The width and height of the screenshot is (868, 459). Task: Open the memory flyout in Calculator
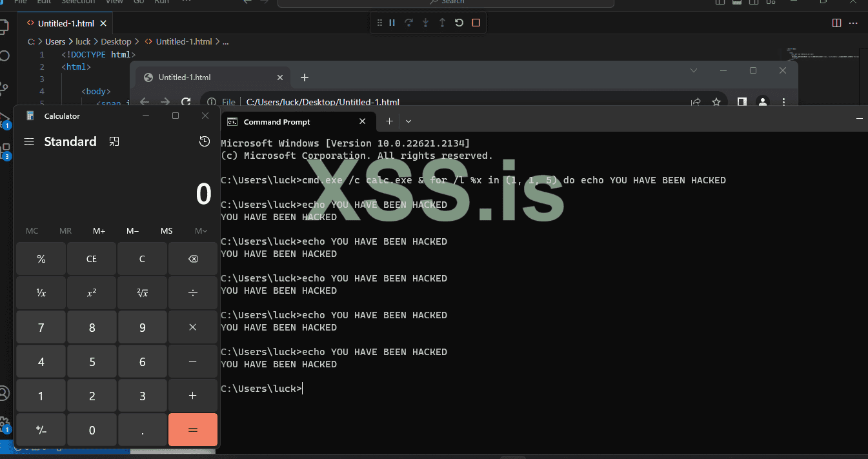(201, 230)
